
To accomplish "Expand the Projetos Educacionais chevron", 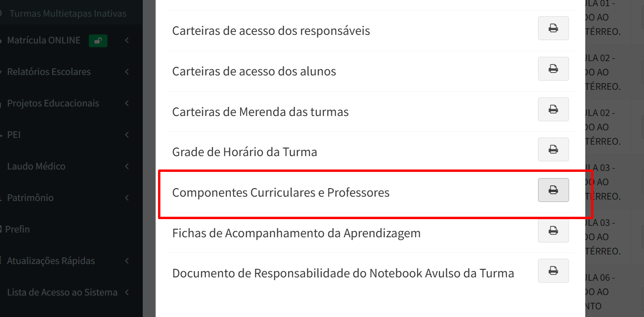I will [x=127, y=104].
